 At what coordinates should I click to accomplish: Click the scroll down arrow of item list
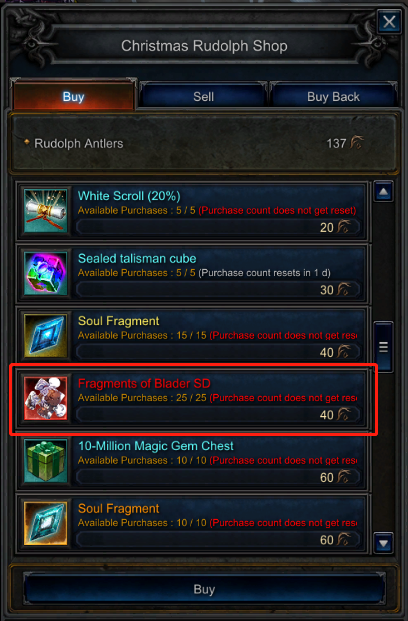pyautogui.click(x=383, y=543)
